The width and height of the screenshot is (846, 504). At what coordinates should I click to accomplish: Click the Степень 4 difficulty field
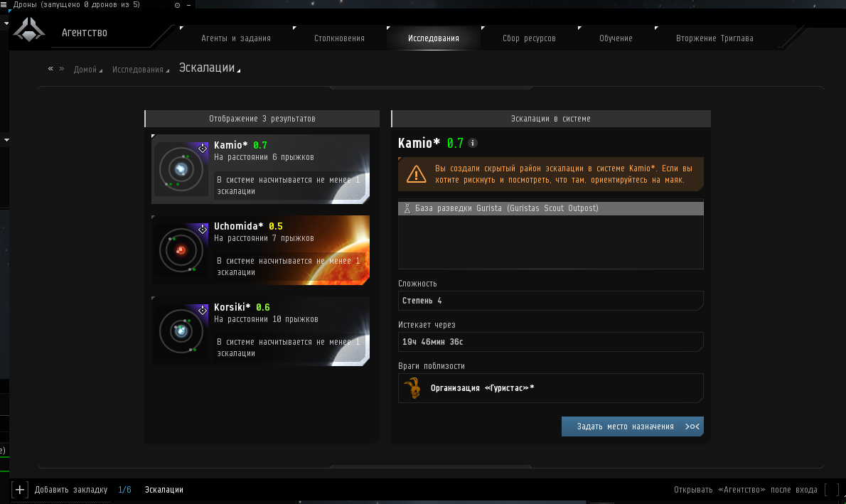551,301
